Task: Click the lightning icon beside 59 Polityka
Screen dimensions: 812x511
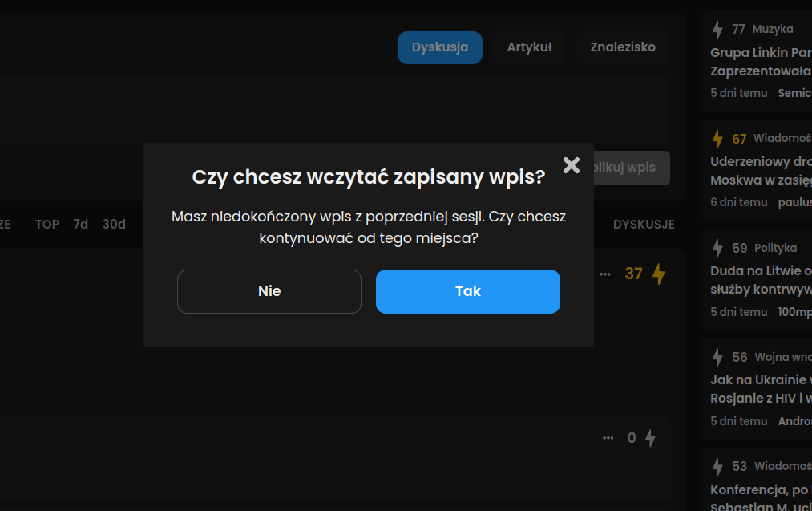Action: pyautogui.click(x=717, y=248)
